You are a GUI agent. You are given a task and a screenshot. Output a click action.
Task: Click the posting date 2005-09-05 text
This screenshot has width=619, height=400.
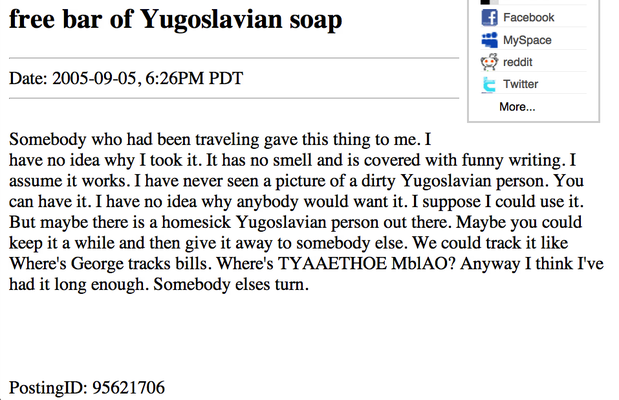tap(94, 78)
